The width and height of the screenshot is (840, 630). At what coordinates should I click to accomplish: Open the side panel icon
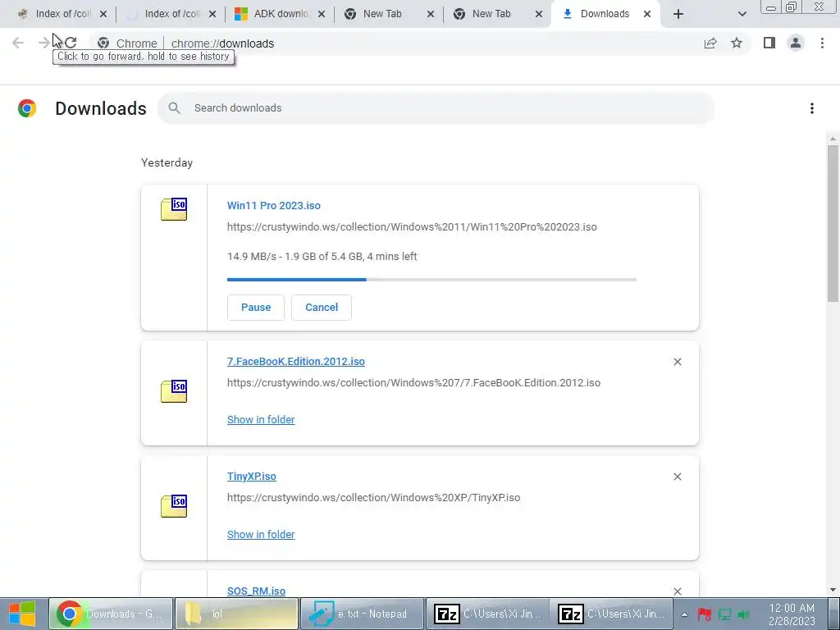pos(769,43)
